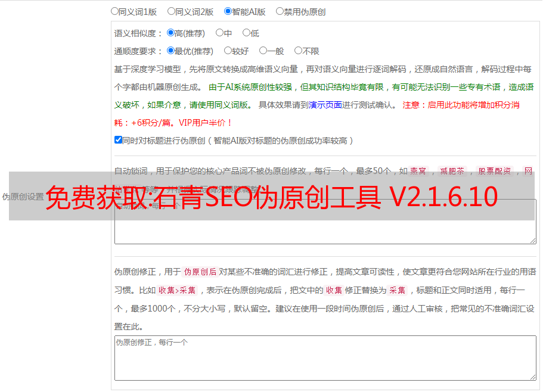Open the 演示页面 link
Image resolution: width=543 pixels, height=392 pixels.
(x=325, y=105)
